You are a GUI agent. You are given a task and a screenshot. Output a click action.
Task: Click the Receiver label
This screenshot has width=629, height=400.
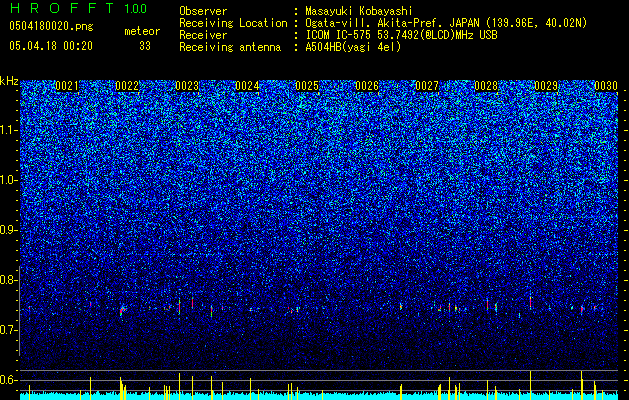click(203, 35)
